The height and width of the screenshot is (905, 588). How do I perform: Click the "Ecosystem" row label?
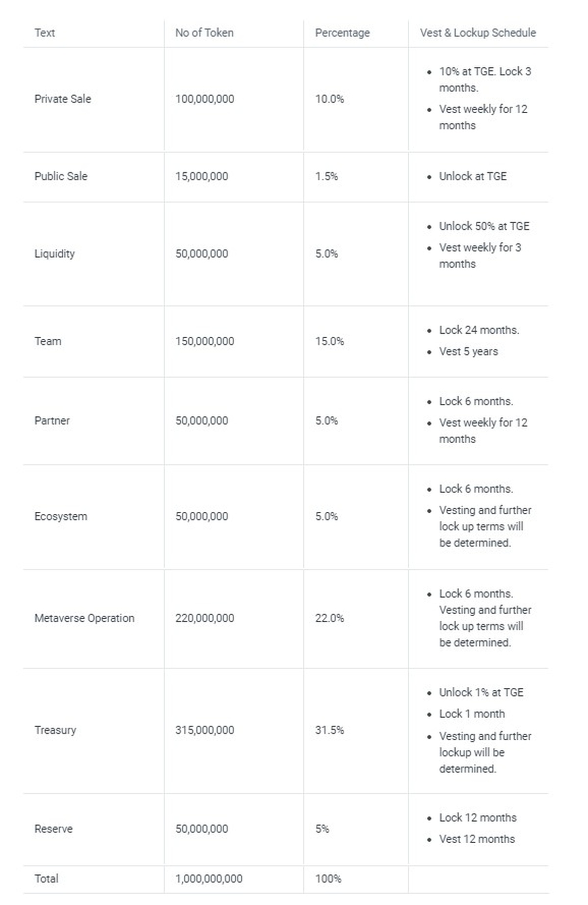(x=61, y=517)
